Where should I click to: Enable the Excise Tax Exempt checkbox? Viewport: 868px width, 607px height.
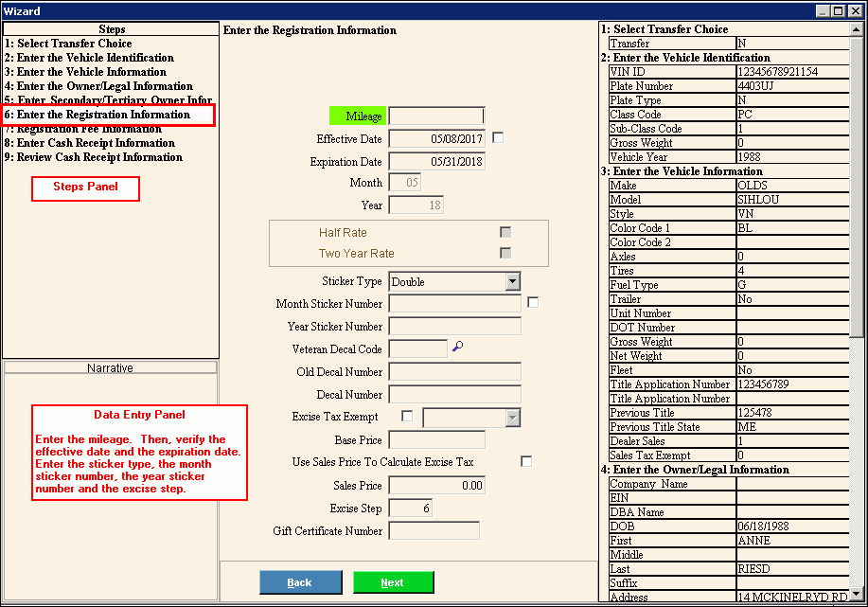pos(407,416)
